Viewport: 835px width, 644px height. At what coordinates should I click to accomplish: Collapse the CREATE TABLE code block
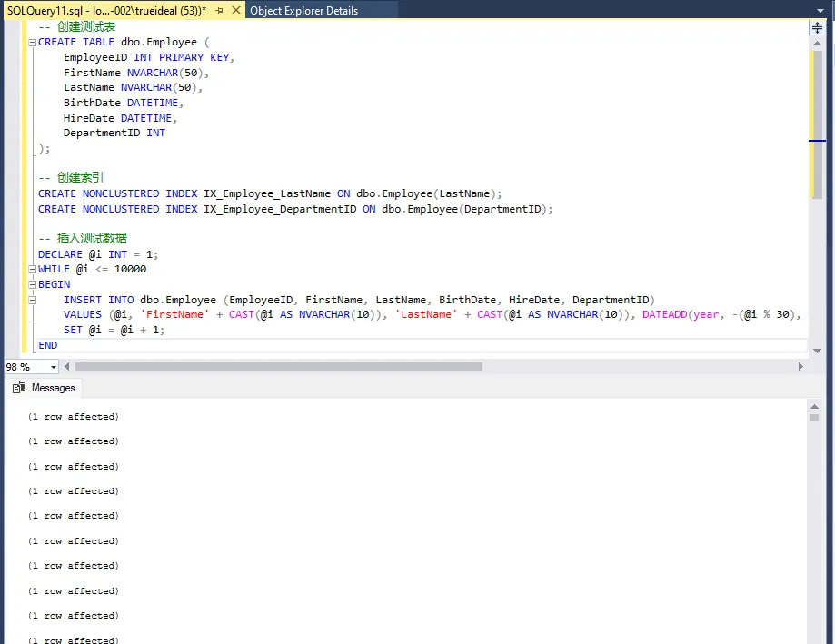point(33,43)
